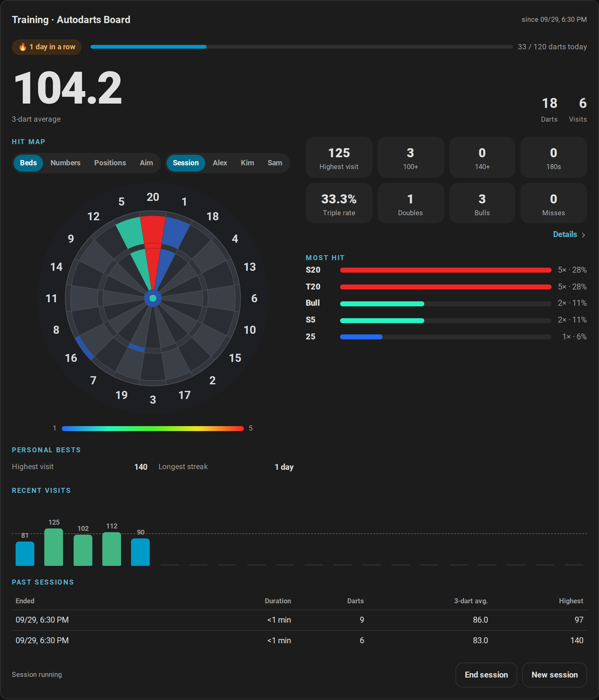
Task: Click the 112 bar in Recent Visits
Action: 111,549
